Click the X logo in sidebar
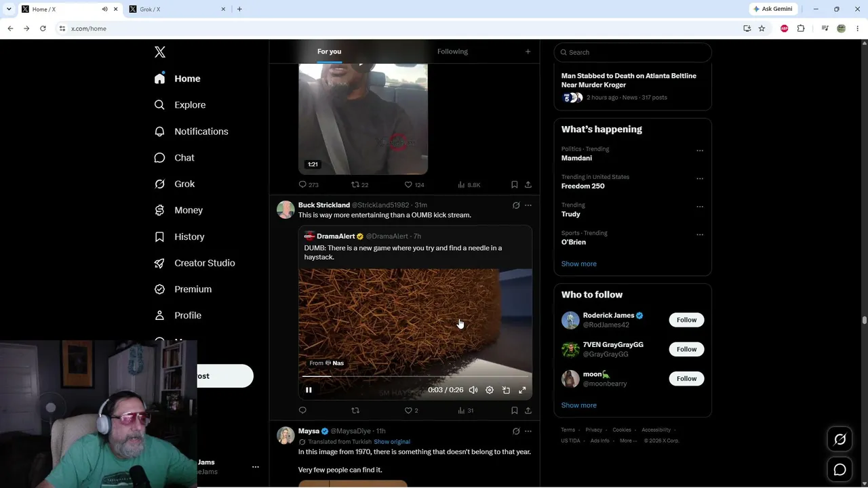 [160, 52]
